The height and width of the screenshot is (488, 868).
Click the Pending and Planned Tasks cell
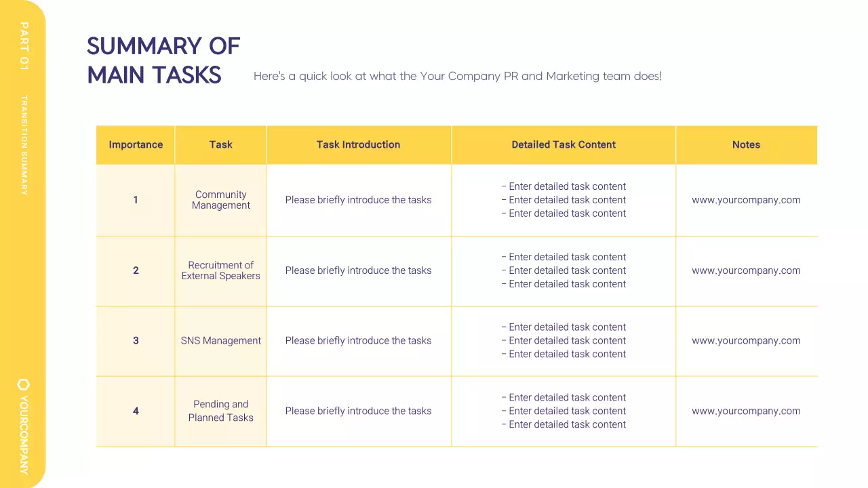(x=221, y=411)
